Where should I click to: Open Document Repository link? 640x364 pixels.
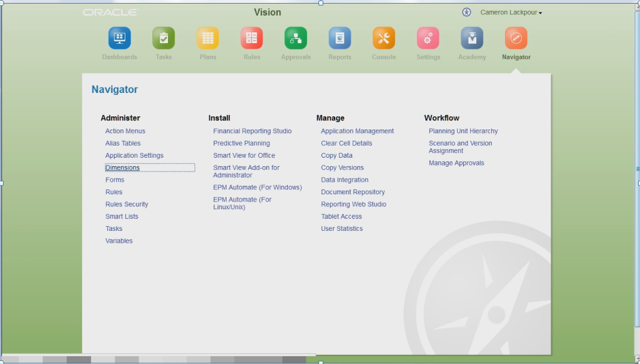[x=353, y=192]
